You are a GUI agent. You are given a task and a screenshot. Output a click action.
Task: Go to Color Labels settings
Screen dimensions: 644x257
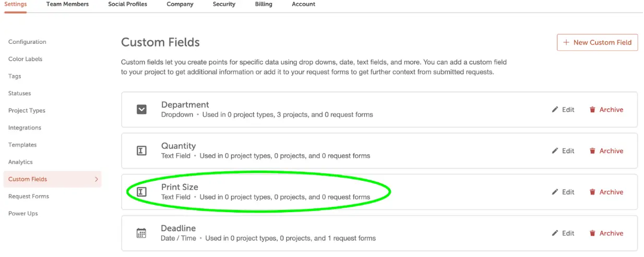tap(26, 59)
